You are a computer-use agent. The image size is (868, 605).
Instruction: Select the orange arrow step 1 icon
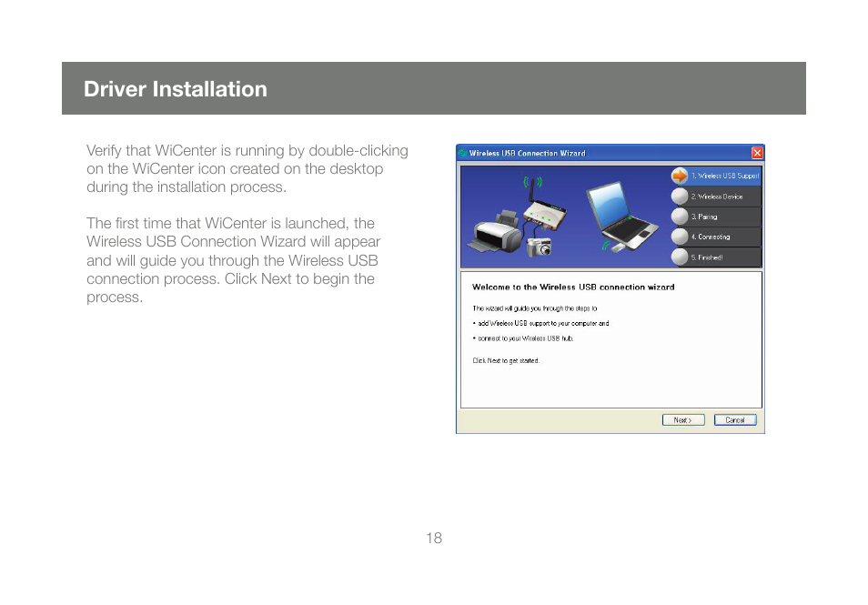[x=680, y=176]
